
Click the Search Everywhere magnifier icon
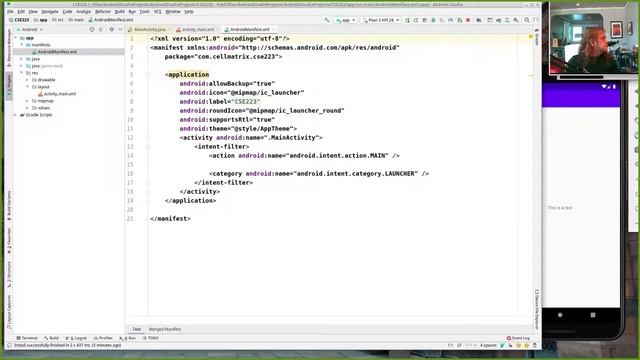[527, 20]
